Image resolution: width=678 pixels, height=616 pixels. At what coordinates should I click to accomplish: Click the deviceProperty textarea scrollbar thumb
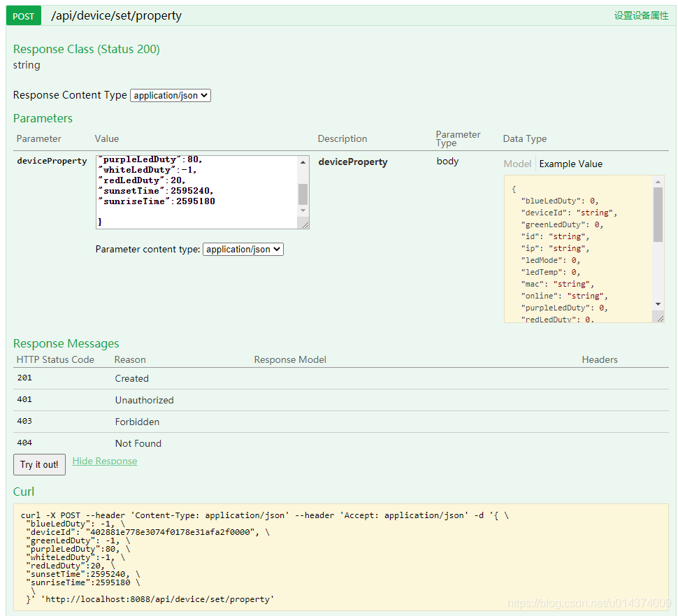303,194
